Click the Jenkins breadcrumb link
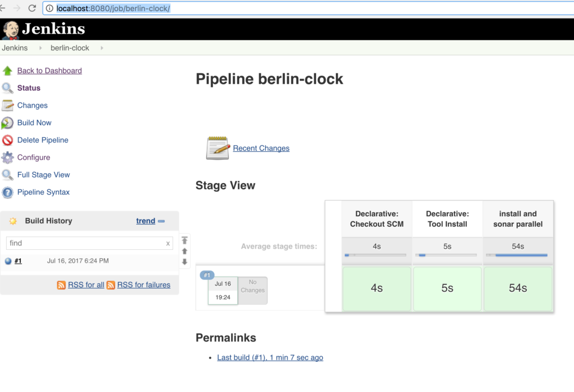574x392 pixels. pyautogui.click(x=15, y=48)
